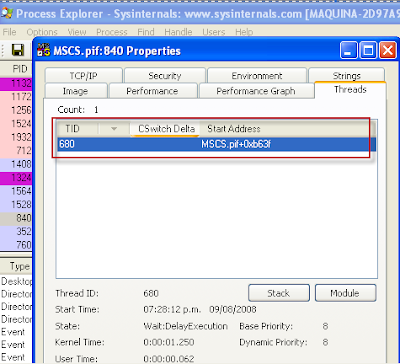Select process with PID 1172
The image size is (400, 364).
pyautogui.click(x=16, y=97)
